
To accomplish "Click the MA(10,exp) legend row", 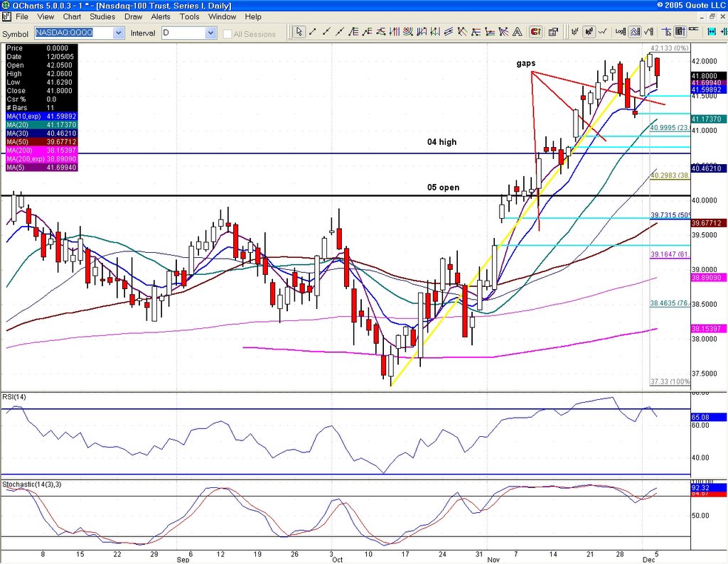I will tap(41, 116).
